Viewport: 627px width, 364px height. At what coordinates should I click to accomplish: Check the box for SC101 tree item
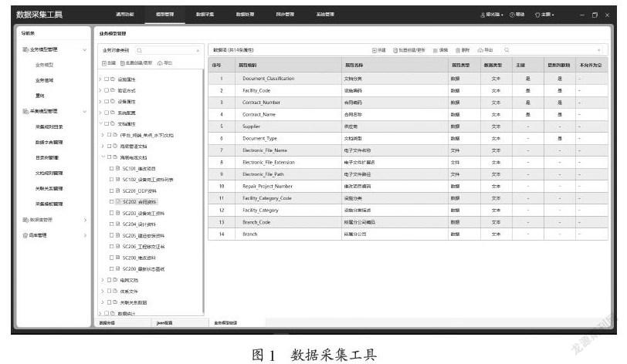(111, 168)
